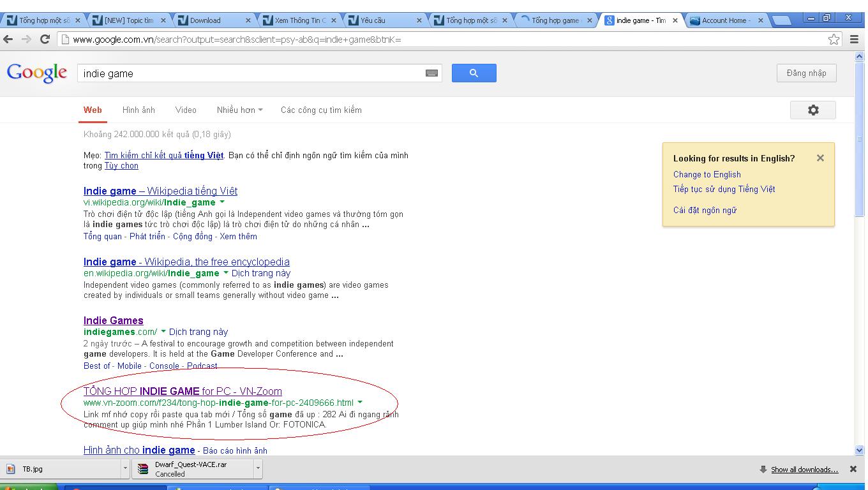Close the "Download" tab
The image size is (868, 490).
(x=248, y=20)
